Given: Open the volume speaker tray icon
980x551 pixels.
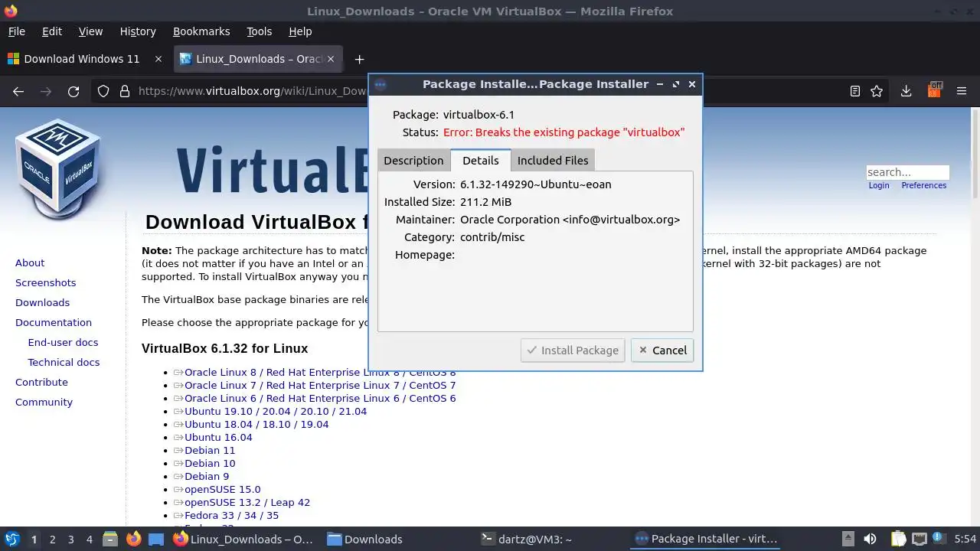Looking at the screenshot, I should [870, 539].
